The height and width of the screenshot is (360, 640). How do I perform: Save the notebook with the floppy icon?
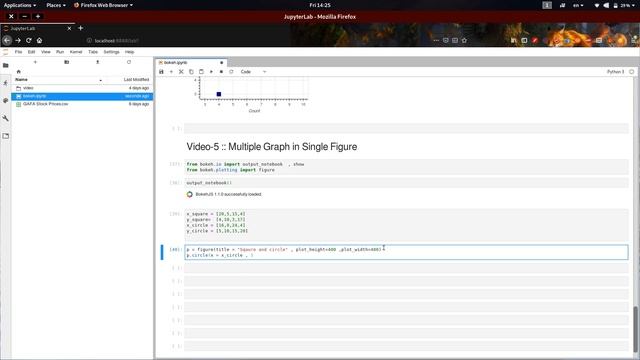161,72
